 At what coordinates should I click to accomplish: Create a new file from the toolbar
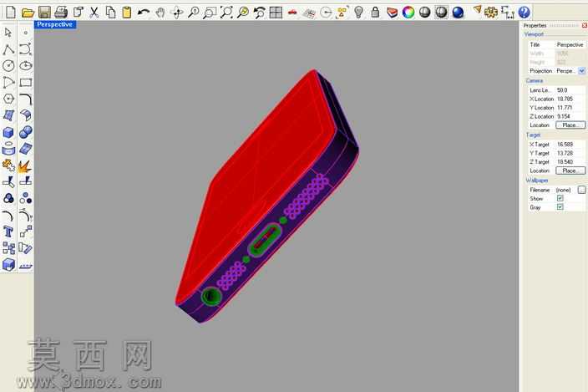[x=11, y=13]
